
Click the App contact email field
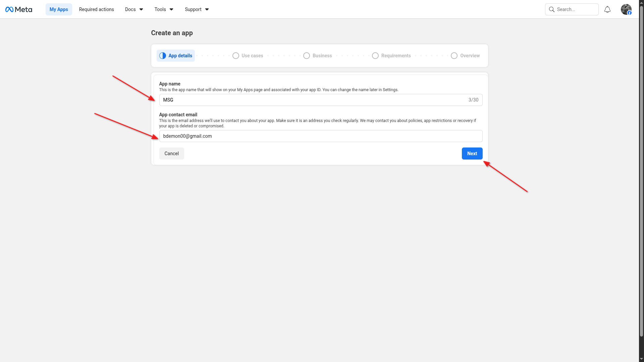[x=321, y=136]
